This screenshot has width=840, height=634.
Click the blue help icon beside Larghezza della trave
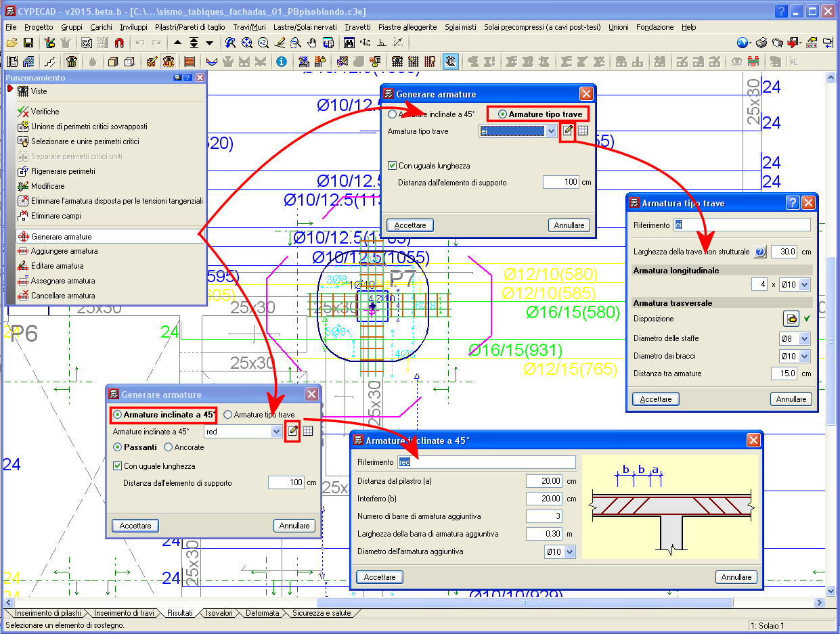[x=760, y=252]
